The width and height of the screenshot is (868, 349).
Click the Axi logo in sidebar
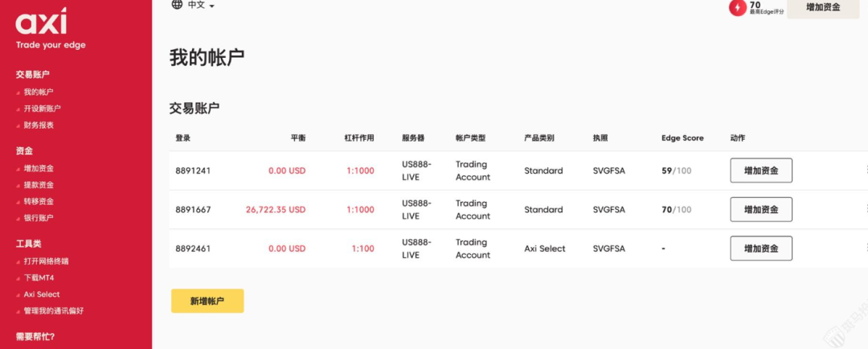[x=41, y=22]
